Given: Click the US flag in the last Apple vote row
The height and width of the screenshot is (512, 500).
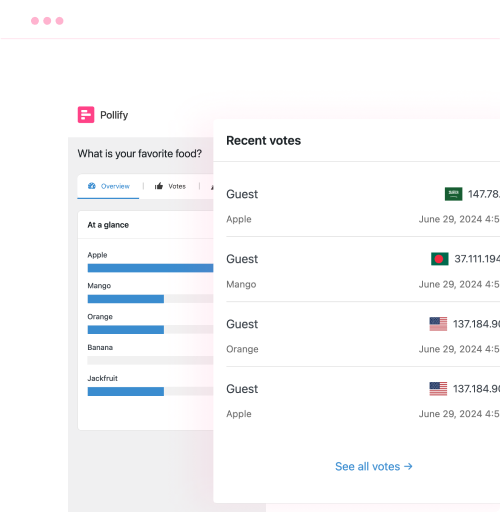Looking at the screenshot, I should tap(438, 389).
